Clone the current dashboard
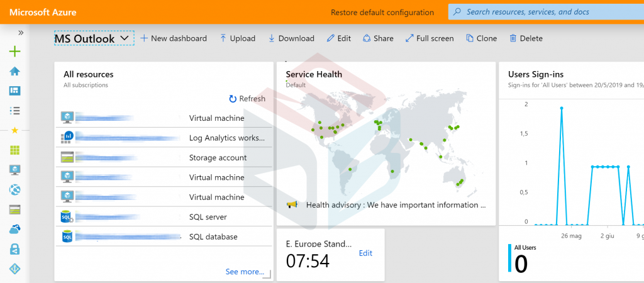 click(x=482, y=38)
